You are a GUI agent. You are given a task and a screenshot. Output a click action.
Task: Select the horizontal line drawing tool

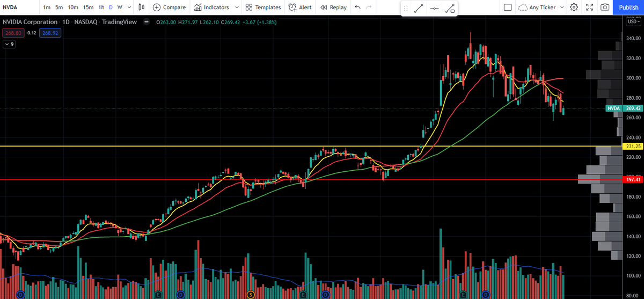(434, 8)
